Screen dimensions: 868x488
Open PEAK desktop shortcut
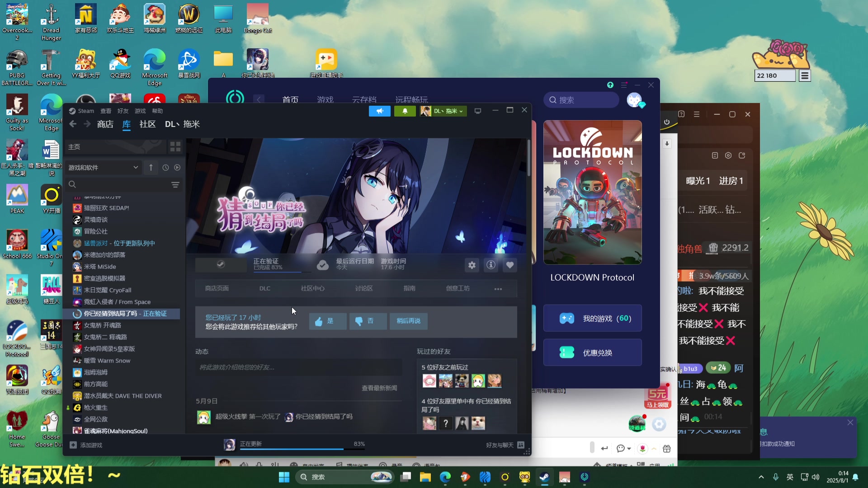tap(17, 199)
